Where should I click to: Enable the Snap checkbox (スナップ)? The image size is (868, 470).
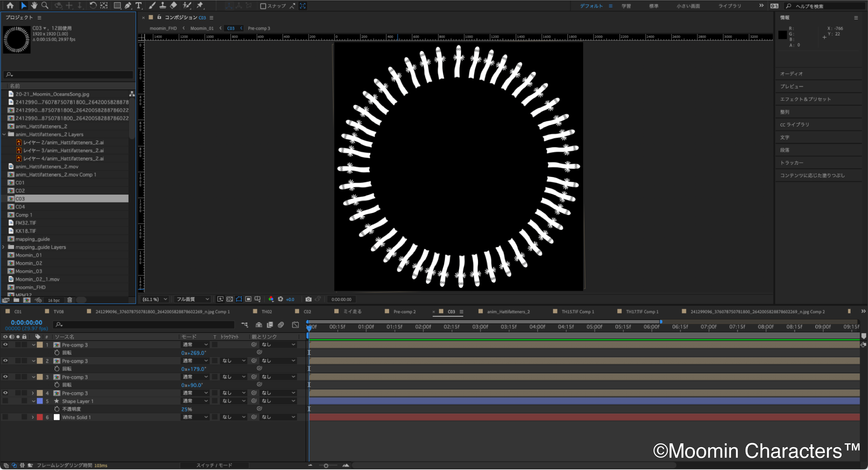(x=263, y=6)
